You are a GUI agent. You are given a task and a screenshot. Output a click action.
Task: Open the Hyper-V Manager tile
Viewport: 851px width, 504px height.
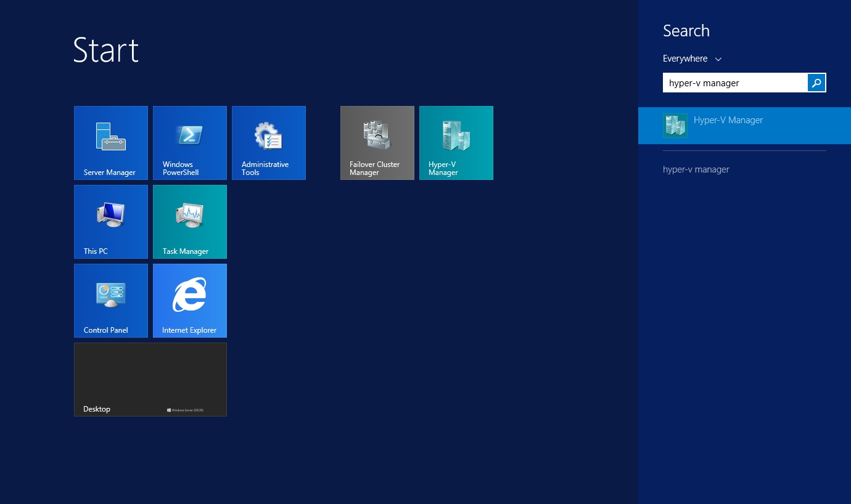(x=456, y=142)
